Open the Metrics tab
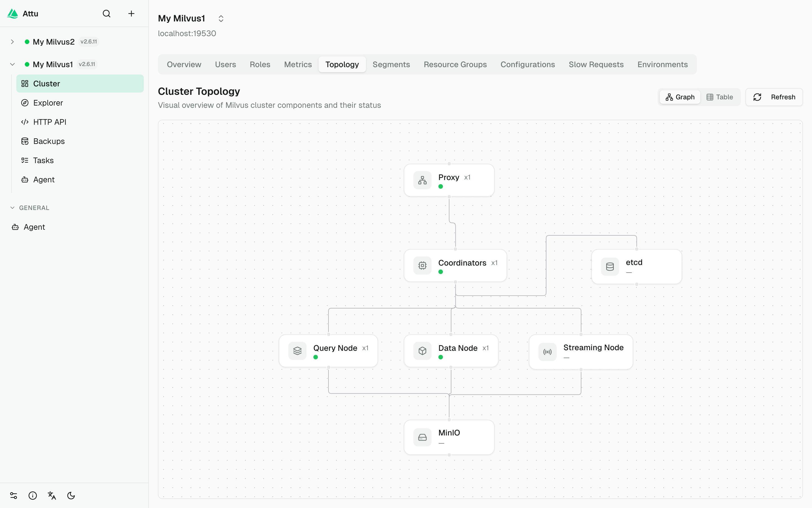The width and height of the screenshot is (812, 508). point(298,64)
